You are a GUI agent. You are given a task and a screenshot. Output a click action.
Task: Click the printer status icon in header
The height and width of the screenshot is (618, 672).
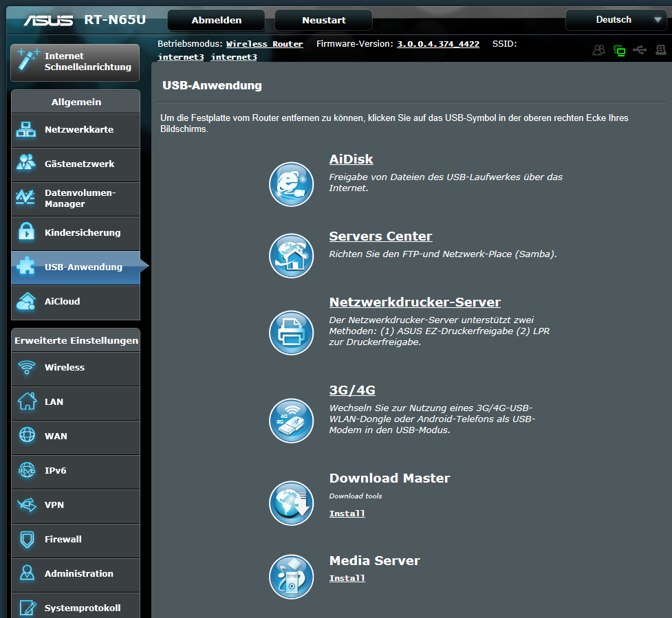660,50
